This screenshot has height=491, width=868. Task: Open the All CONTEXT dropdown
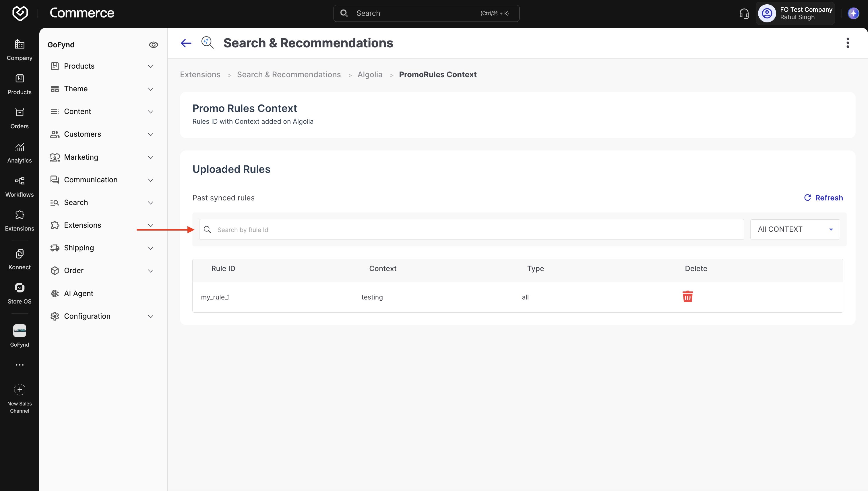tap(795, 229)
